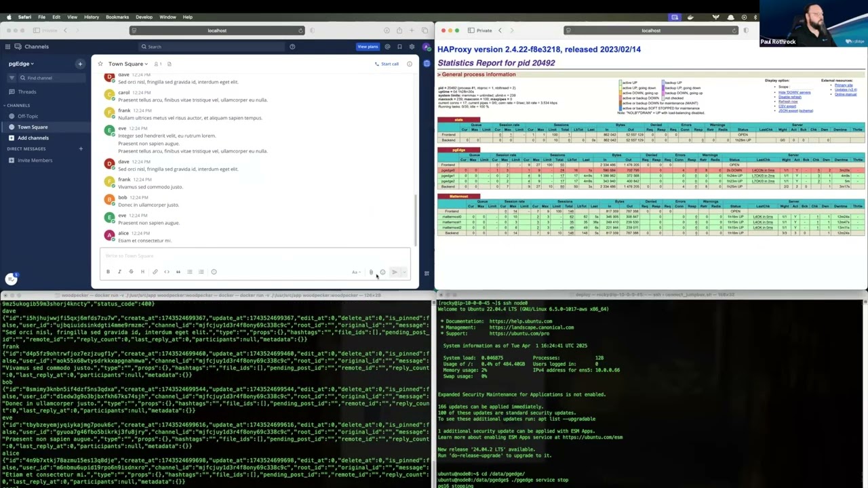Image resolution: width=868 pixels, height=488 pixels.
Task: Expand the Town Square header dropdown
Action: tap(128, 64)
